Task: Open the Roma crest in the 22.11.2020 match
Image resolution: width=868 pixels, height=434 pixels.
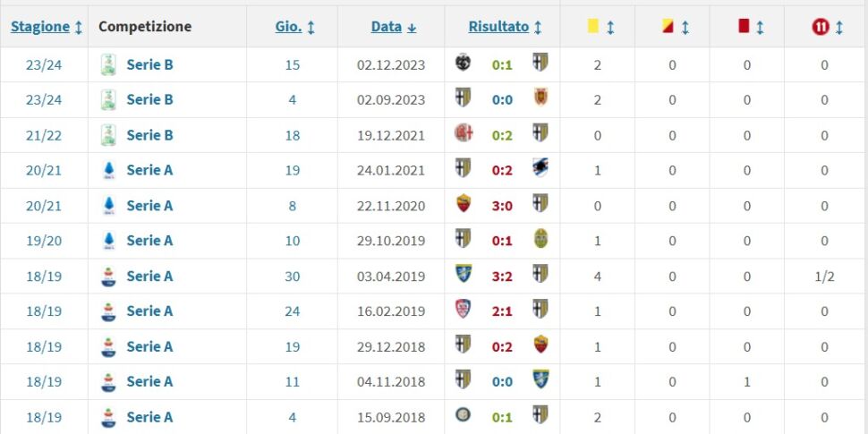Action: click(x=463, y=205)
